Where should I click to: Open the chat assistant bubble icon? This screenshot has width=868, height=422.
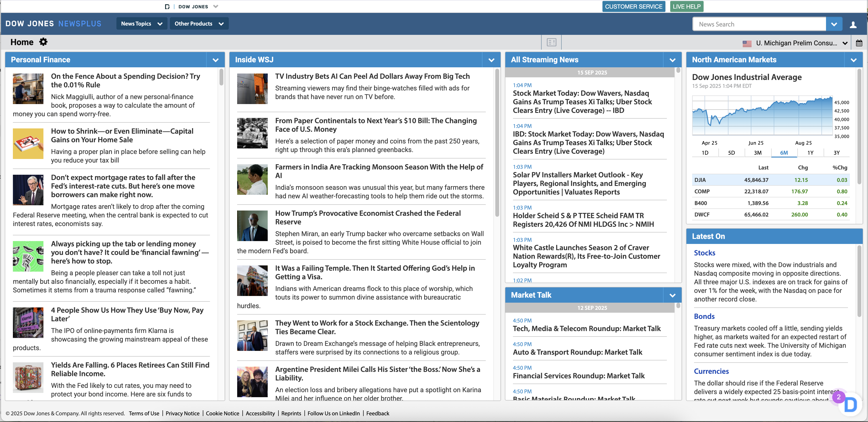pos(850,405)
